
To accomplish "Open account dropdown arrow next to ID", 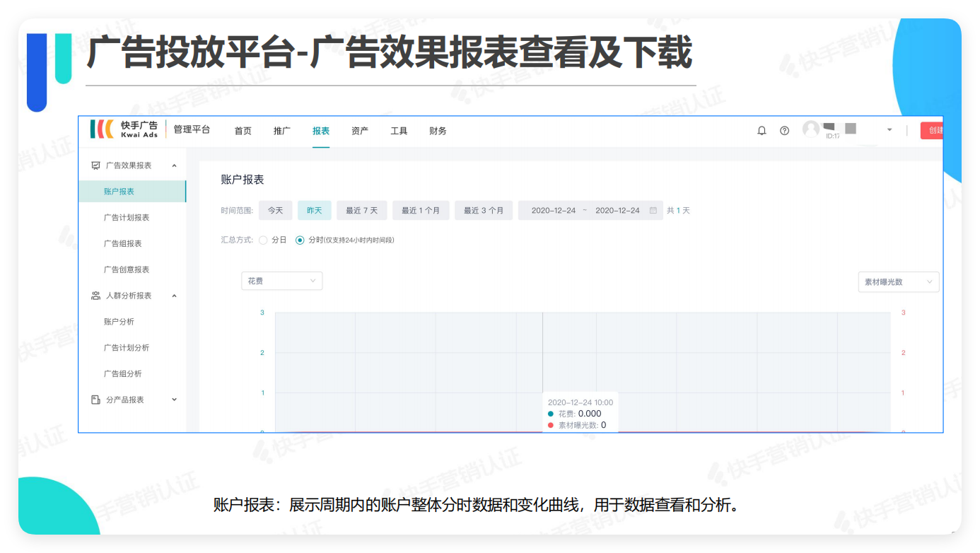I will coord(889,130).
